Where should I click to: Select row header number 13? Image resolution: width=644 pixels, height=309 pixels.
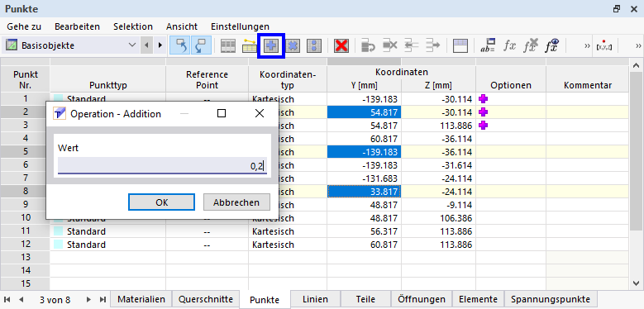click(25, 258)
